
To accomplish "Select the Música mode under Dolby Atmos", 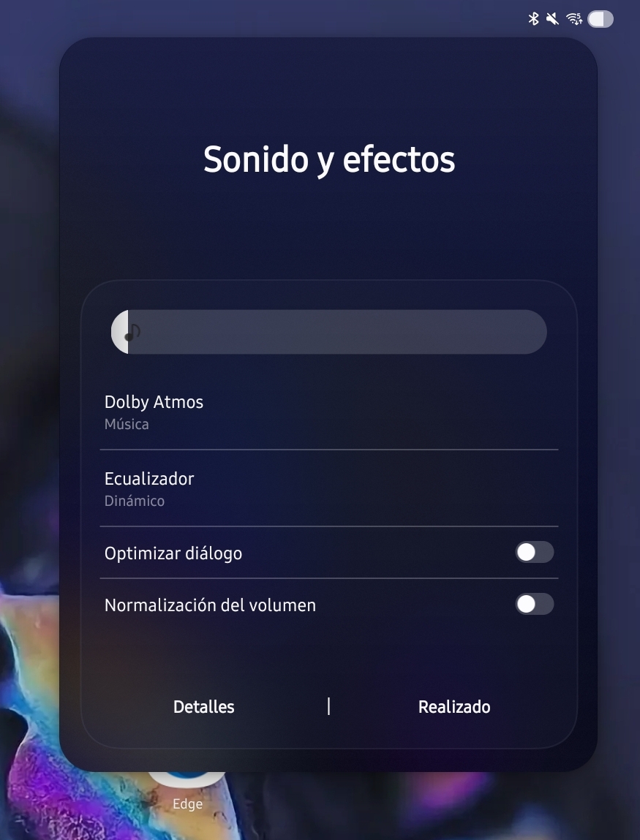I will point(127,424).
